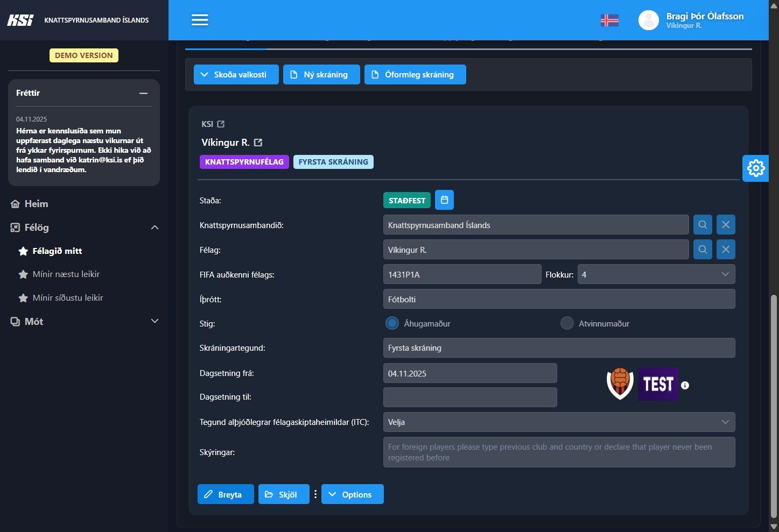Click the DEMO VERSION badge
The height and width of the screenshot is (532, 779).
click(x=84, y=55)
